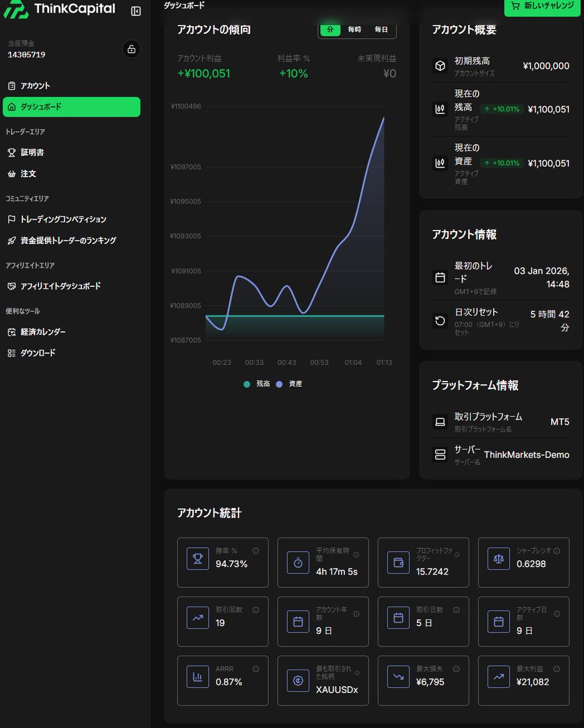Screen dimensions: 584x728
Task: Click the stopwatch icon in 平均保有時間 card
Action: 298,562
